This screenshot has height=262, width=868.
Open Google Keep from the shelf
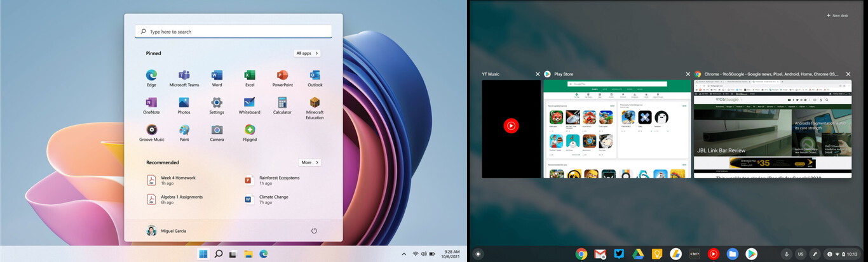pos(656,254)
